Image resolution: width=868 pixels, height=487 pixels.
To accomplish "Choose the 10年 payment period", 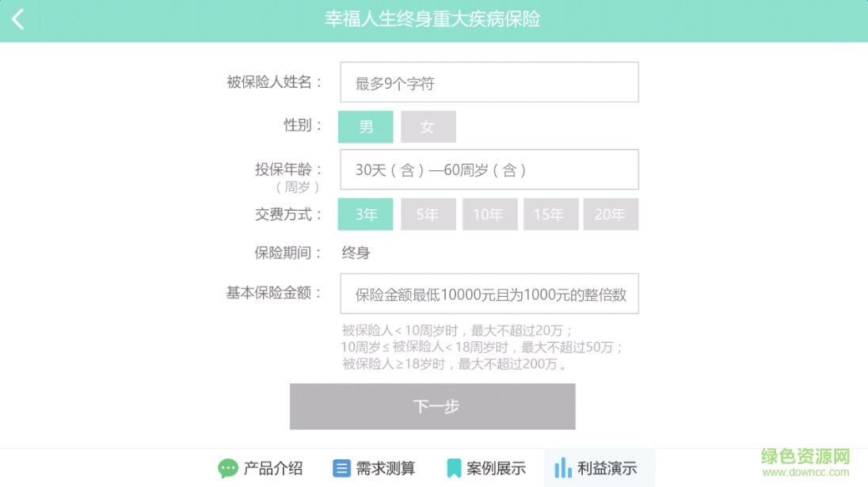I will pos(489,215).
